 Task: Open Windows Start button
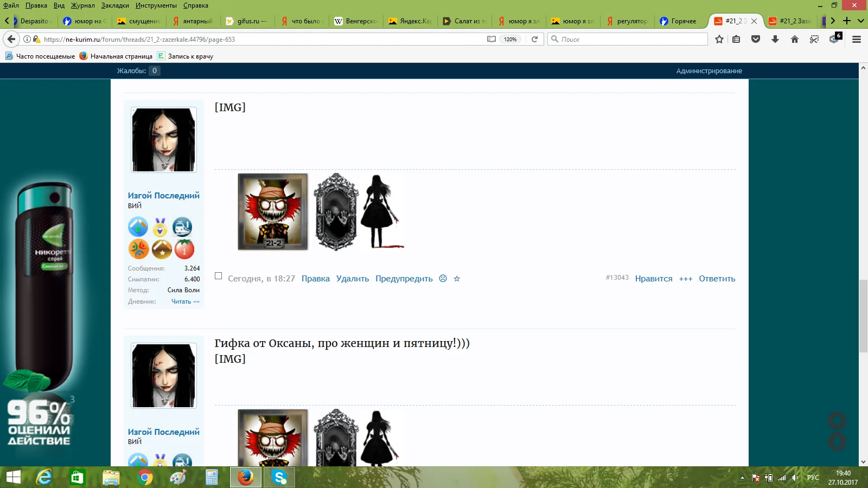pyautogui.click(x=13, y=477)
